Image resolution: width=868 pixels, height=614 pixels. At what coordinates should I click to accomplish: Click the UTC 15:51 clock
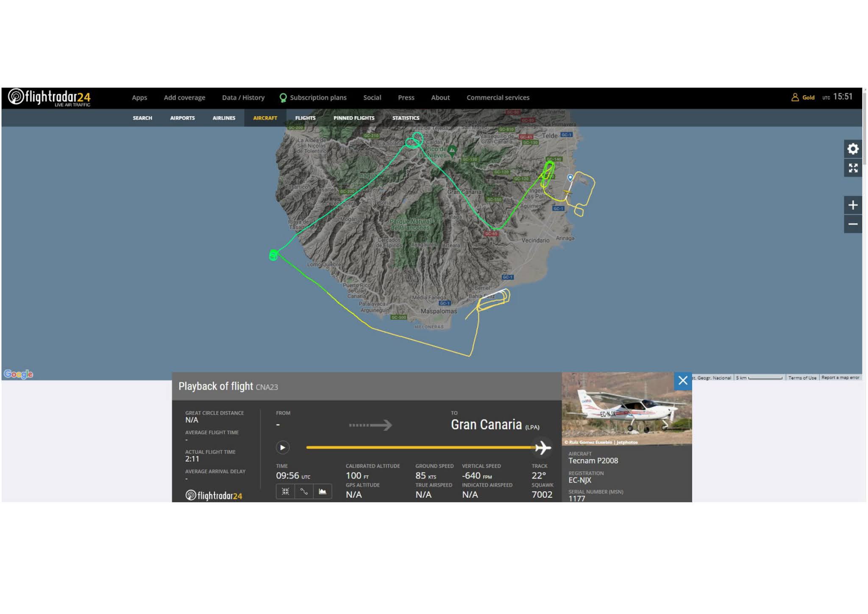(x=837, y=97)
